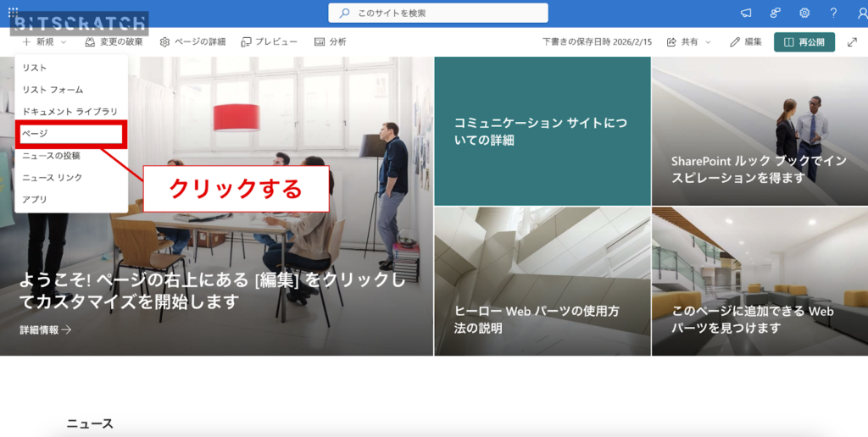The height and width of the screenshot is (437, 868).
Task: Choose ニュースの投稿 menu item
Action: (51, 156)
